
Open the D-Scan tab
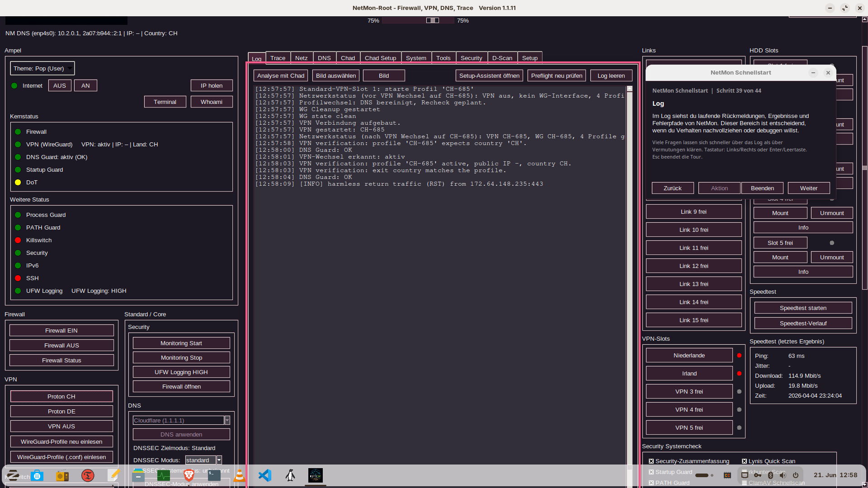pos(502,58)
